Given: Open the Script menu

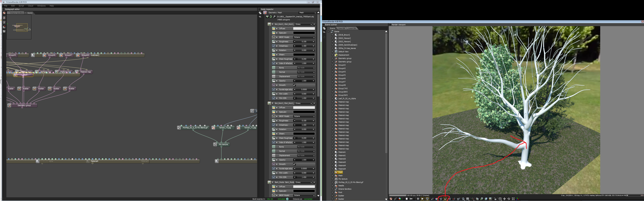Looking at the screenshot, I should [21, 6].
